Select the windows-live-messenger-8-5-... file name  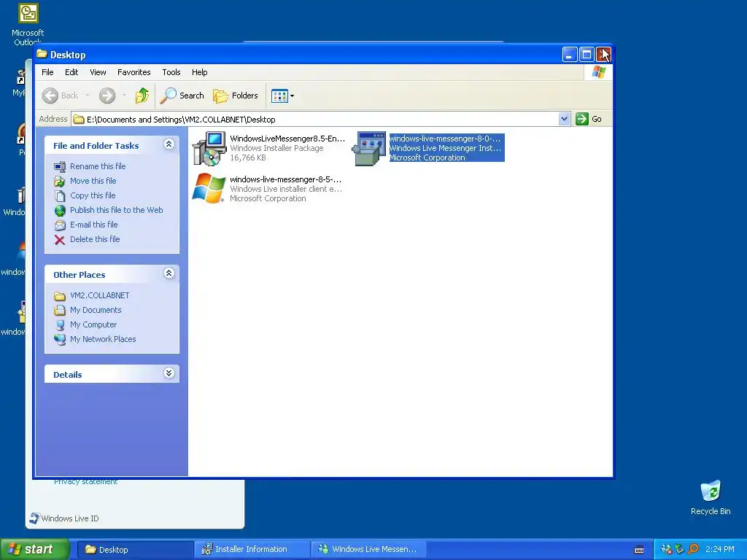coord(285,179)
